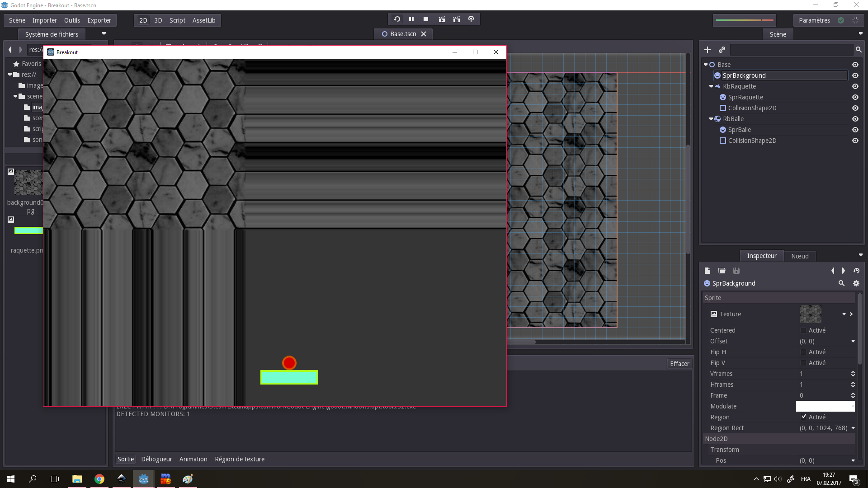Image resolution: width=868 pixels, height=488 pixels.
Task: Click the Texture preview thumbnail in Inspector
Action: click(810, 314)
